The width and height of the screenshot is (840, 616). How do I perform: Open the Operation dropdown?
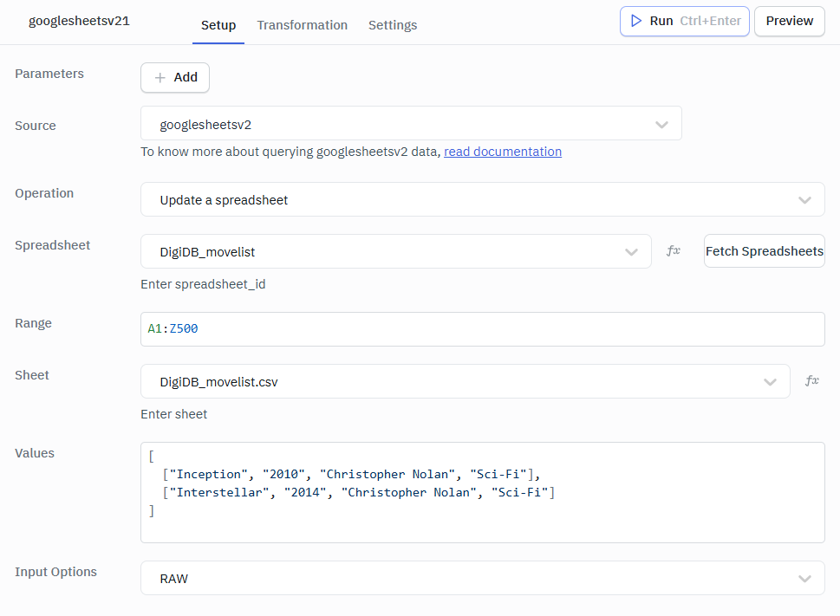tap(482, 200)
